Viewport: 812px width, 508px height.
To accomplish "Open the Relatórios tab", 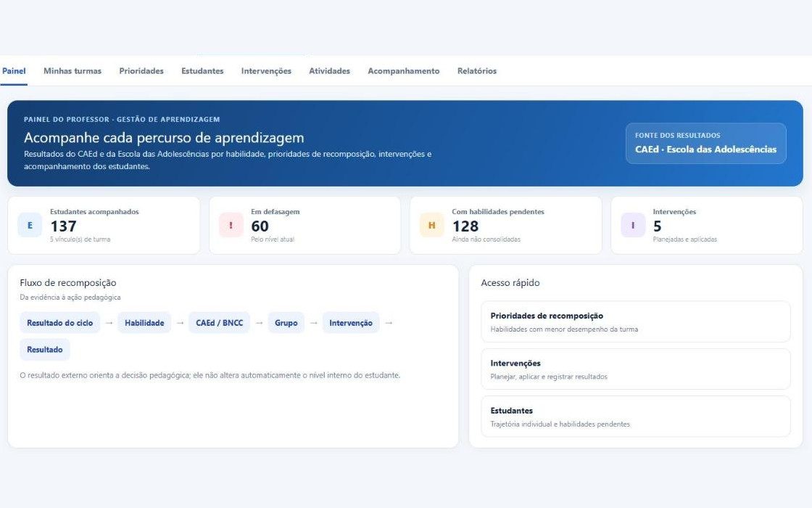I will [x=477, y=71].
